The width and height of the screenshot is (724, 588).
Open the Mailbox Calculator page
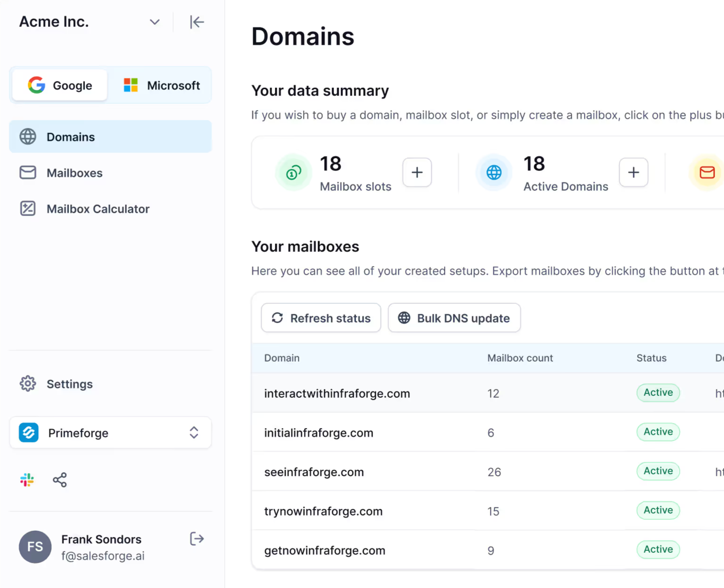point(110,209)
